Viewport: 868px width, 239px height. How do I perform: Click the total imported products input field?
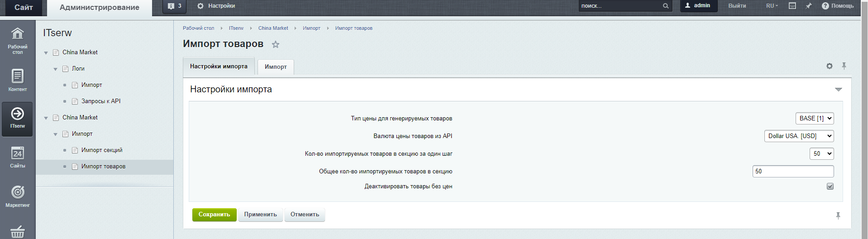coord(792,171)
